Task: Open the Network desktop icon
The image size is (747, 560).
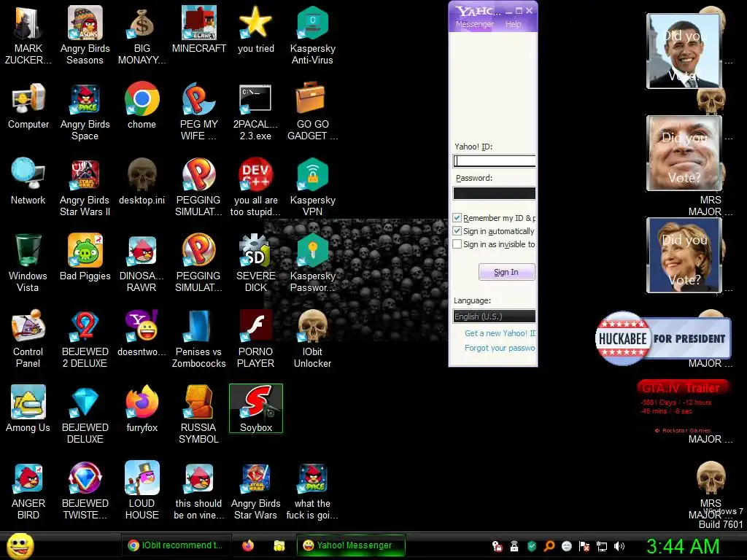Action: point(28,182)
